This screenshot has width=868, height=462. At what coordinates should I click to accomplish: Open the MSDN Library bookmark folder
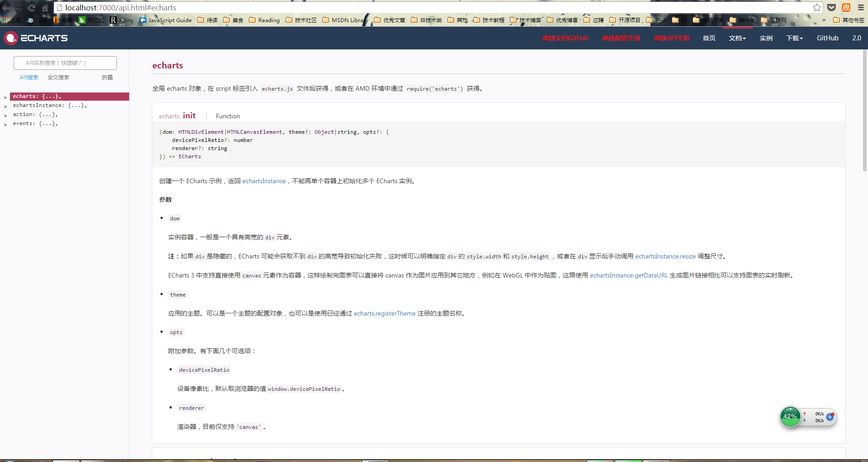tap(345, 20)
